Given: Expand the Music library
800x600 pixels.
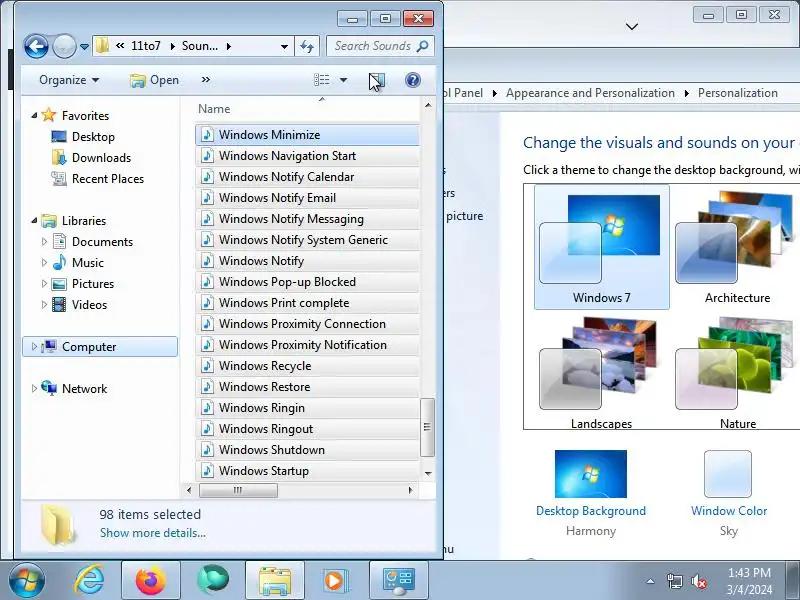Looking at the screenshot, I should coord(44,262).
